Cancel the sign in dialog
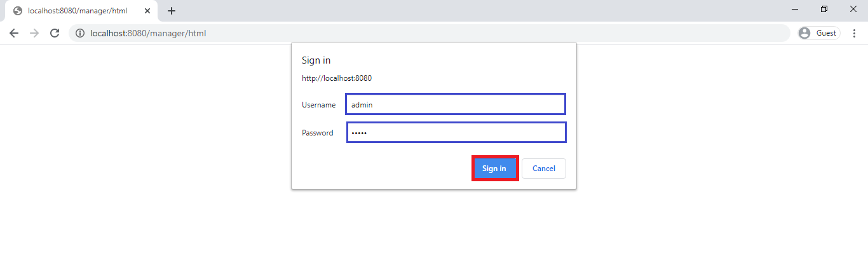This screenshot has height=262, width=868. click(544, 169)
